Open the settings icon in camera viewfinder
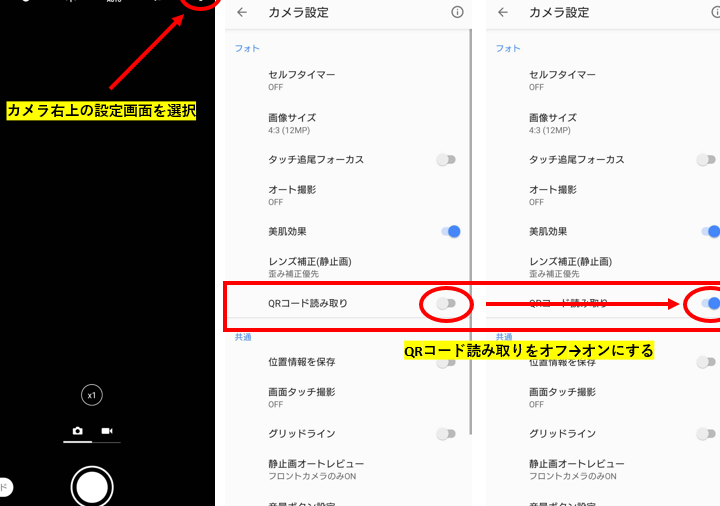720x506 pixels. point(200,3)
